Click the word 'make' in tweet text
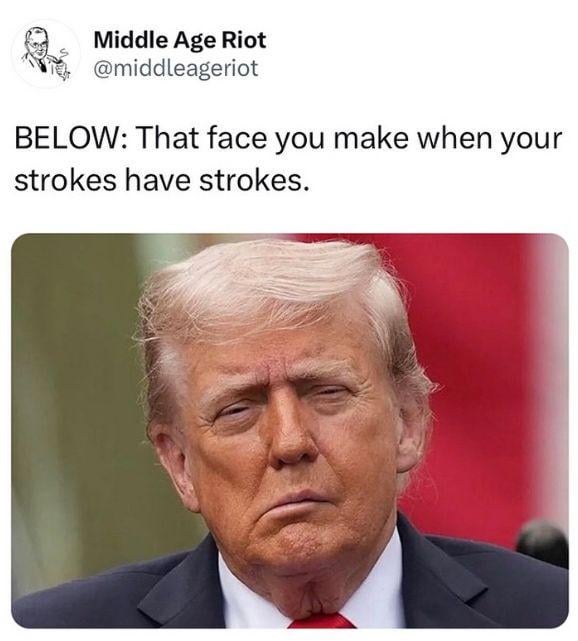Image resolution: width=578 pixels, height=641 pixels. click(370, 139)
